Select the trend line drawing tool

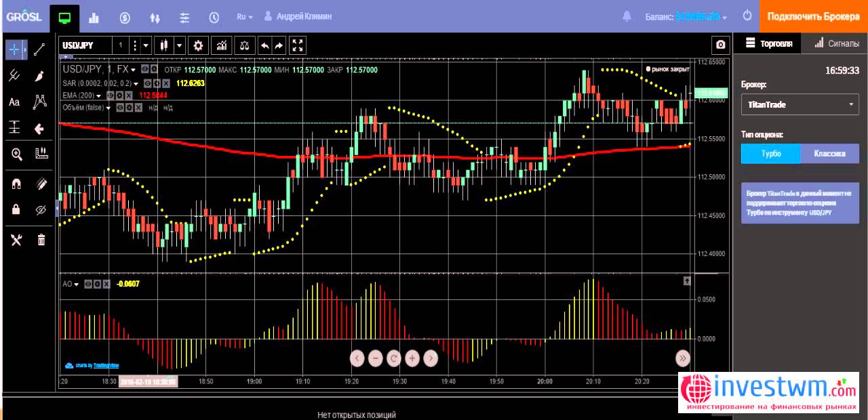pyautogui.click(x=40, y=49)
